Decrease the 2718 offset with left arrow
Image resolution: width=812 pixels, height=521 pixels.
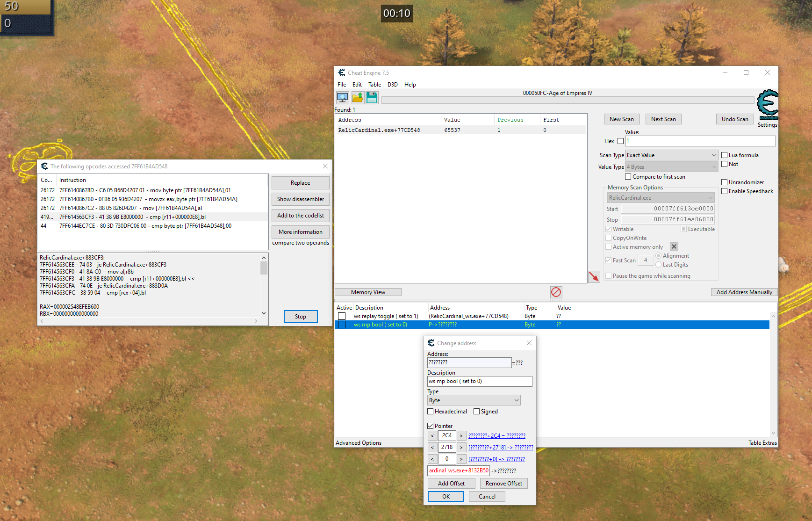pyautogui.click(x=432, y=448)
